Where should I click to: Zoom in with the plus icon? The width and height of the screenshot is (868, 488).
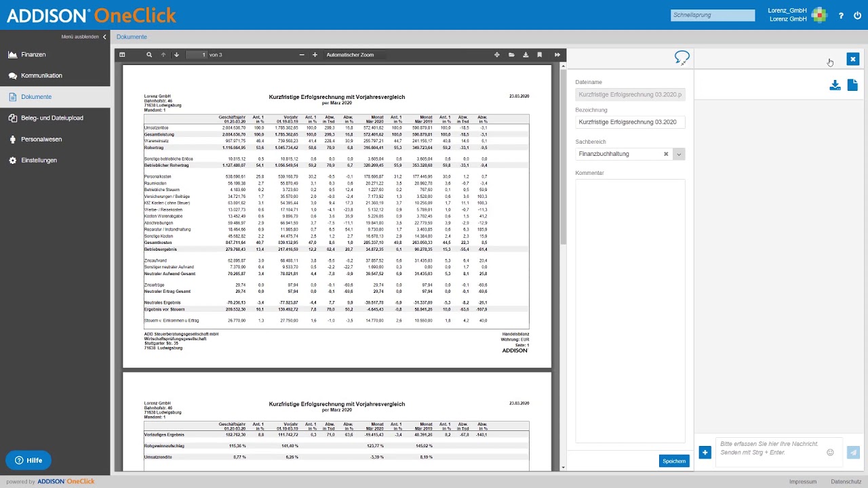coord(315,55)
